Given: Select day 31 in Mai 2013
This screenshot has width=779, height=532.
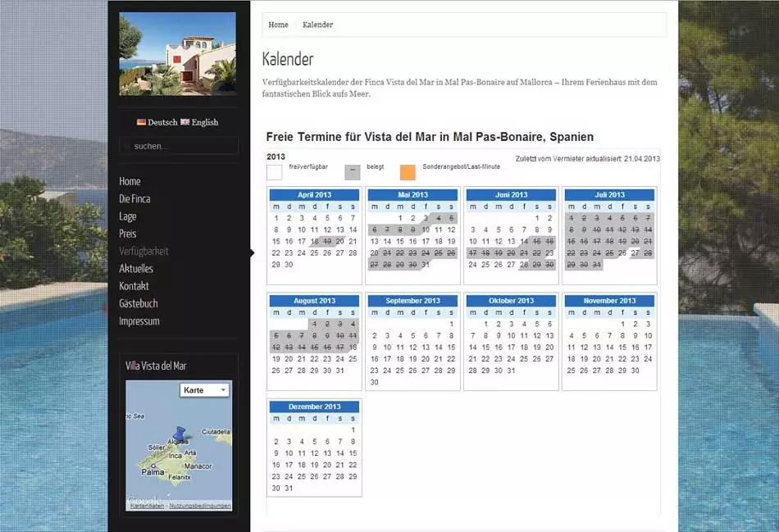Looking at the screenshot, I should tap(426, 265).
